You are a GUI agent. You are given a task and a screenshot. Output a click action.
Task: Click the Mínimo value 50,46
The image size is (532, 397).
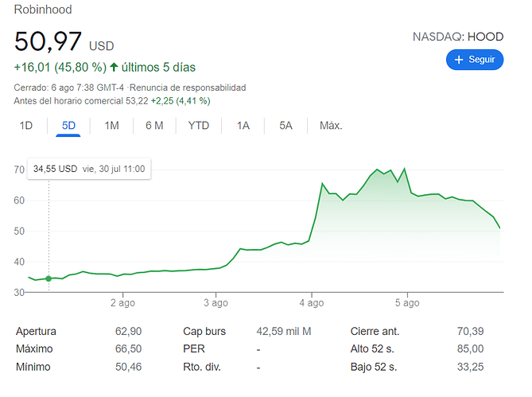point(128,367)
